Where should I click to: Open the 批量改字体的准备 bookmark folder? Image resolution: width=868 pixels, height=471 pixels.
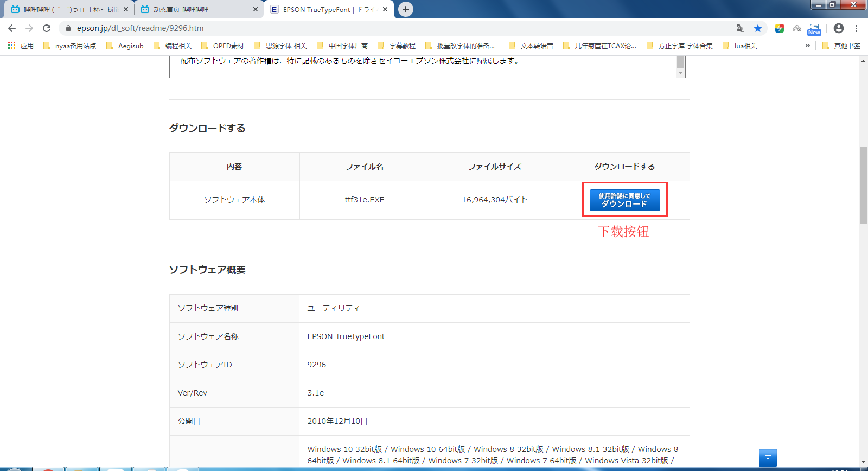click(460, 46)
